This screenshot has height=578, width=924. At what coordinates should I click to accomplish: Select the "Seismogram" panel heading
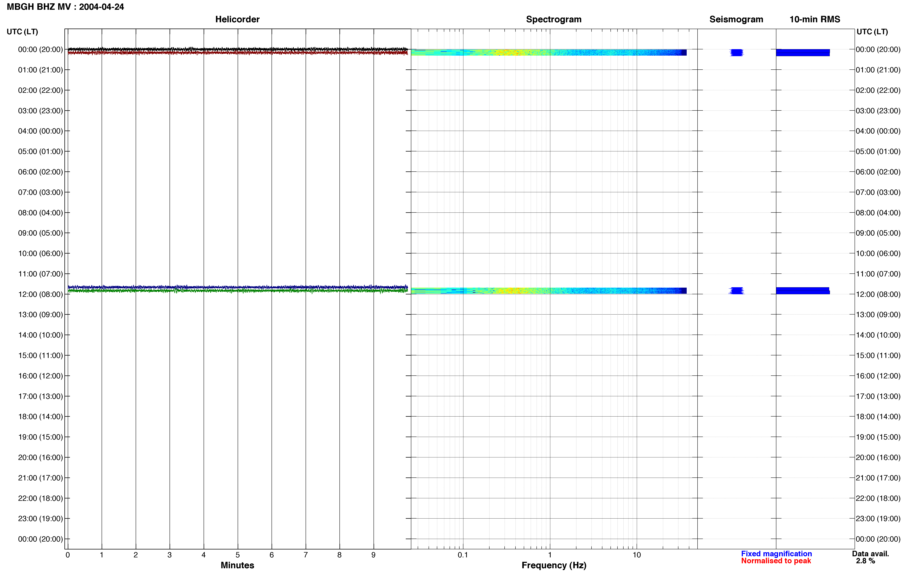pyautogui.click(x=736, y=19)
